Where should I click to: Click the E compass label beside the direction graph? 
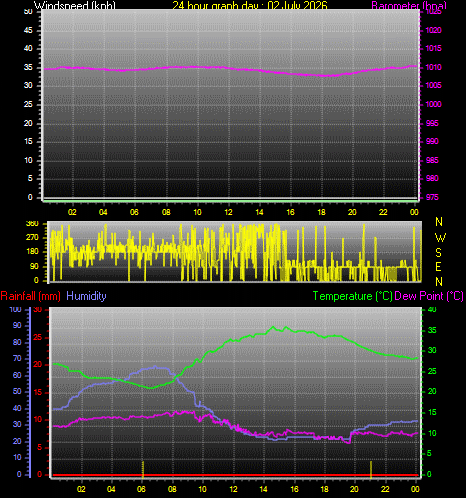pos(439,267)
